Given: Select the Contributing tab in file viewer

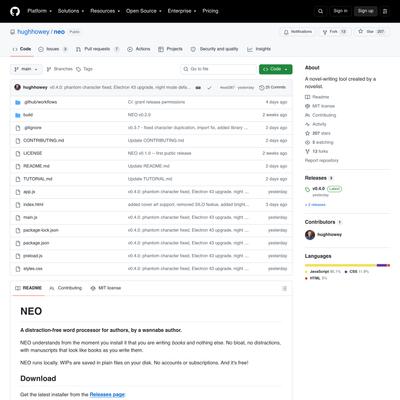Looking at the screenshot, I should (x=66, y=288).
